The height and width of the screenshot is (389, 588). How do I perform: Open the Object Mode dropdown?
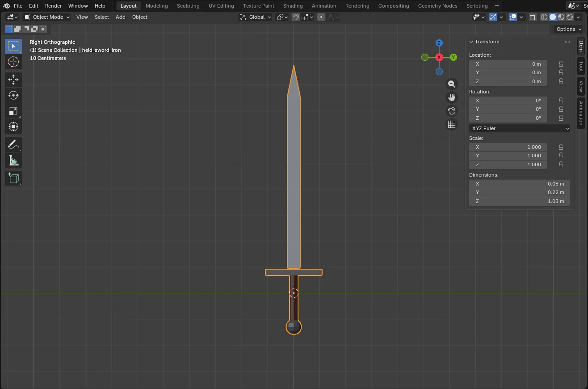(x=46, y=17)
